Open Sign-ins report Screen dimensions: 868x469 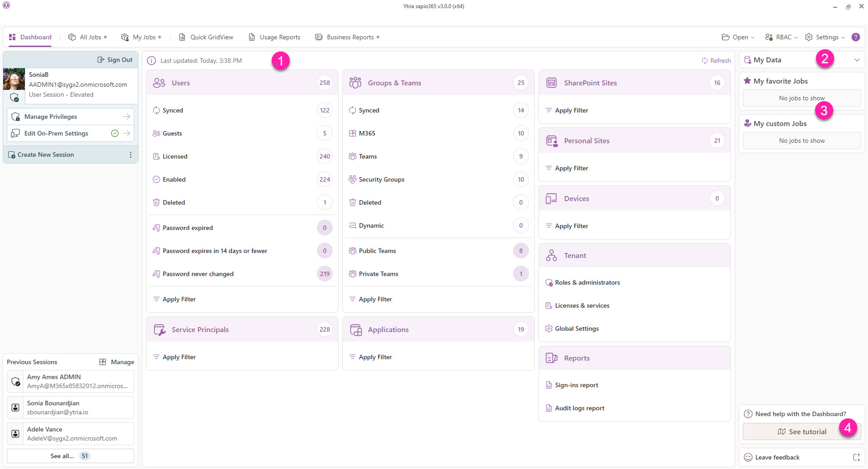click(572, 385)
